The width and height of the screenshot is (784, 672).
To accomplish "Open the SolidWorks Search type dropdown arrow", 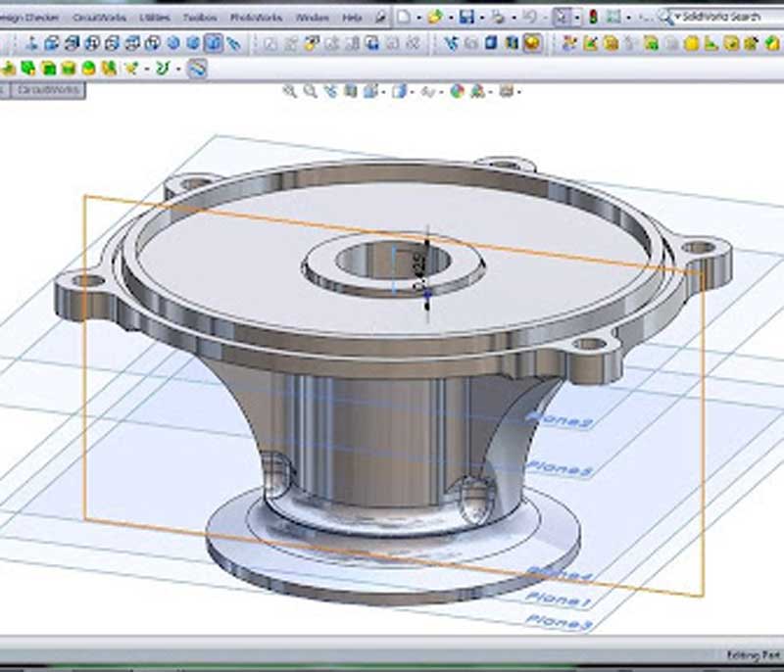I will click(677, 18).
